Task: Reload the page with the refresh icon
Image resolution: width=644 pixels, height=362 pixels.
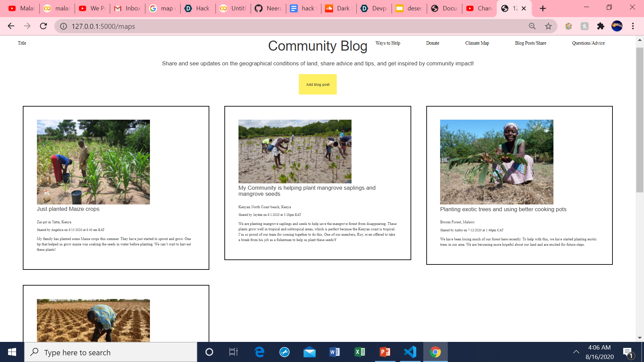Action: click(43, 26)
